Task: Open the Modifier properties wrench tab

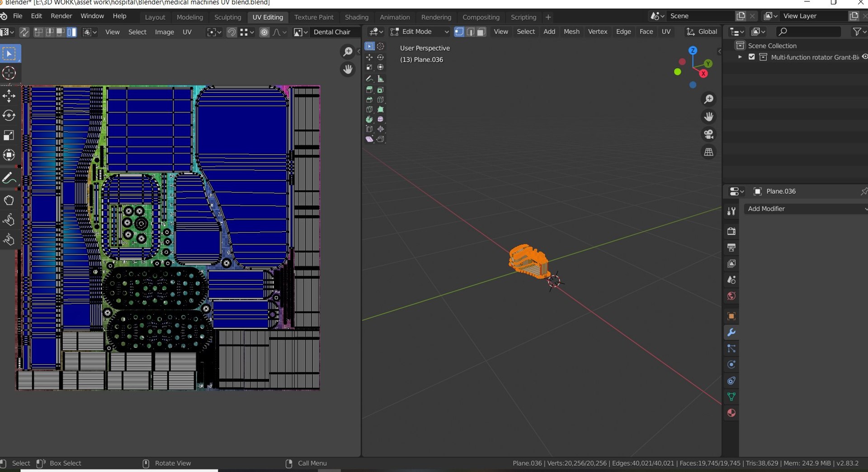Action: click(x=731, y=333)
